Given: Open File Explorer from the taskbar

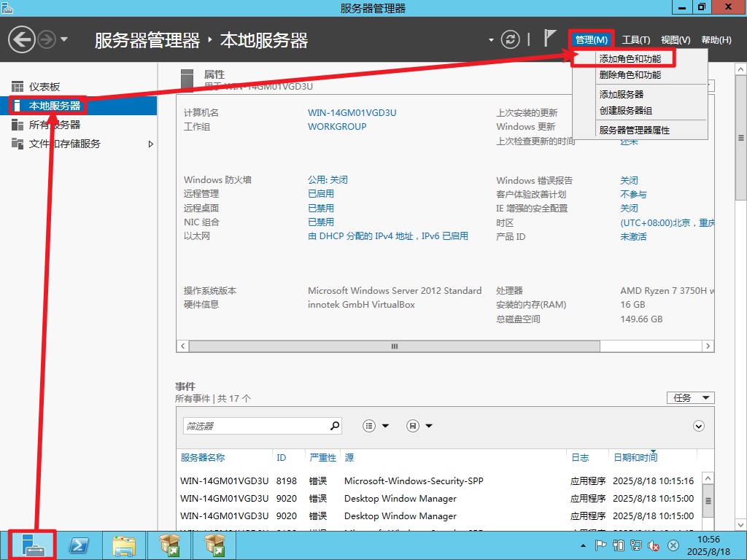Looking at the screenshot, I should [x=124, y=545].
